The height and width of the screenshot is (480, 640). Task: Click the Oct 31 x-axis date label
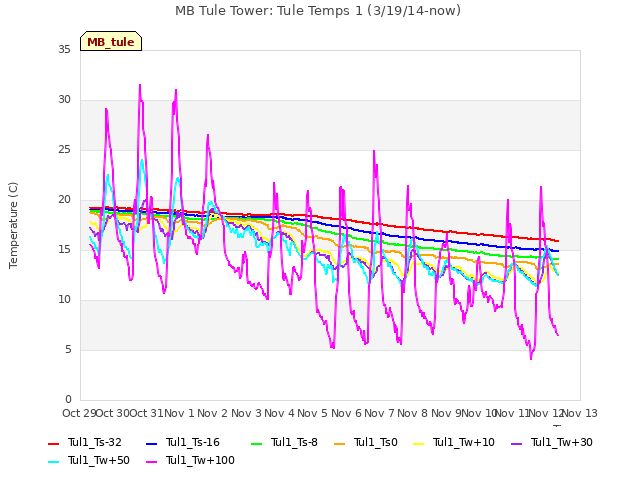point(147,413)
